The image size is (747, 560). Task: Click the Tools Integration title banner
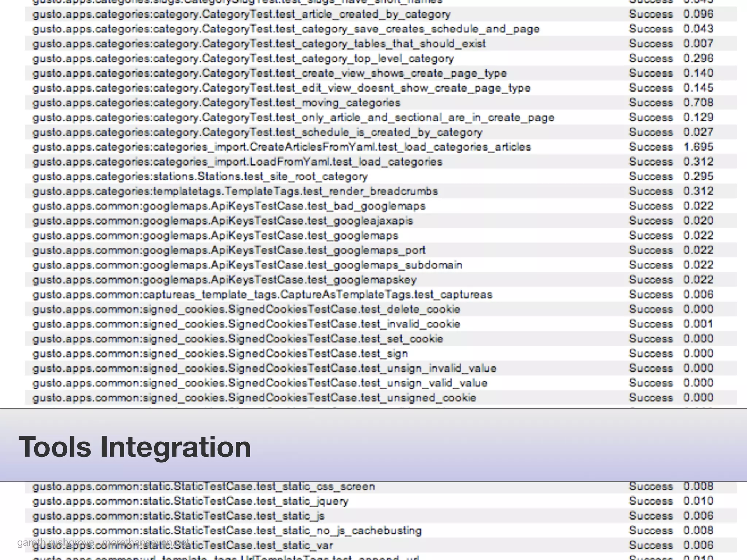pyautogui.click(x=135, y=447)
